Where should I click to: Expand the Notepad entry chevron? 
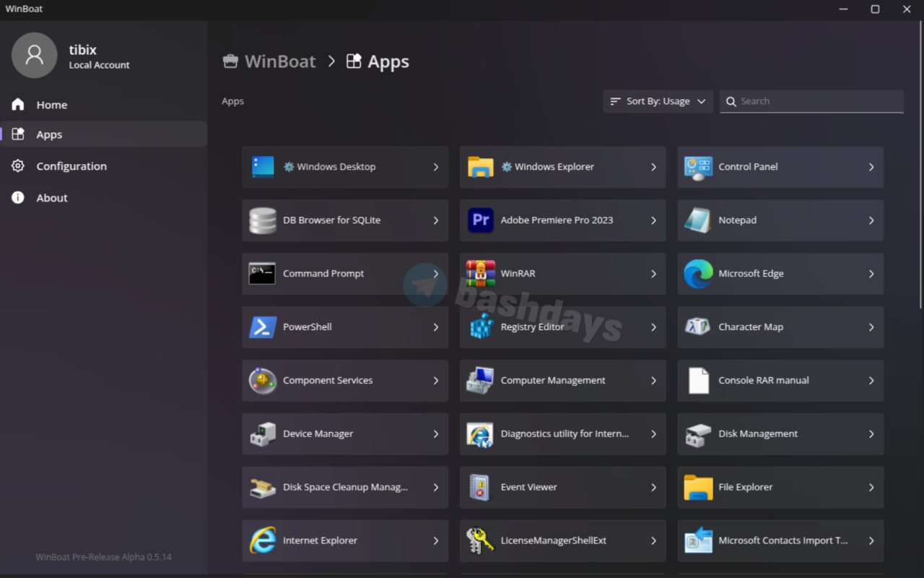click(x=871, y=220)
